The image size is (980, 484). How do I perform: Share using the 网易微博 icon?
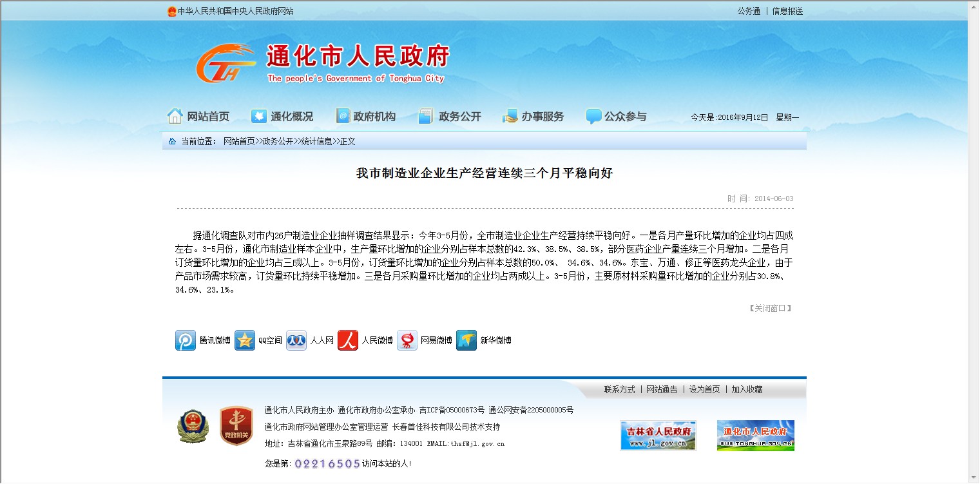click(x=407, y=340)
